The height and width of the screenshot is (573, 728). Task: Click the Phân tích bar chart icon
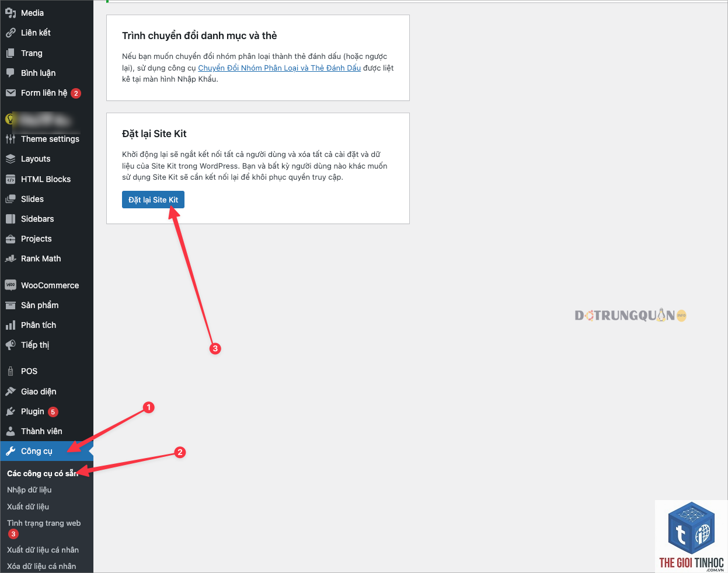click(x=11, y=325)
